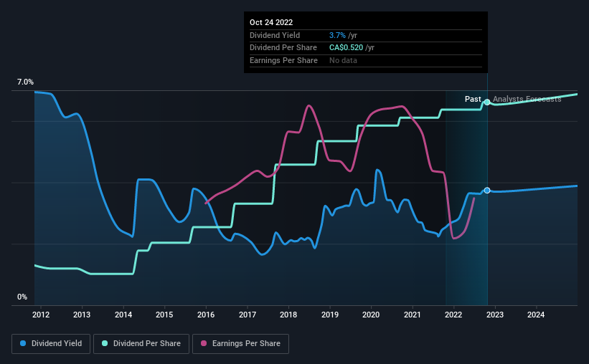
Task: Click the 7.0% y-axis label
Action: coord(25,82)
